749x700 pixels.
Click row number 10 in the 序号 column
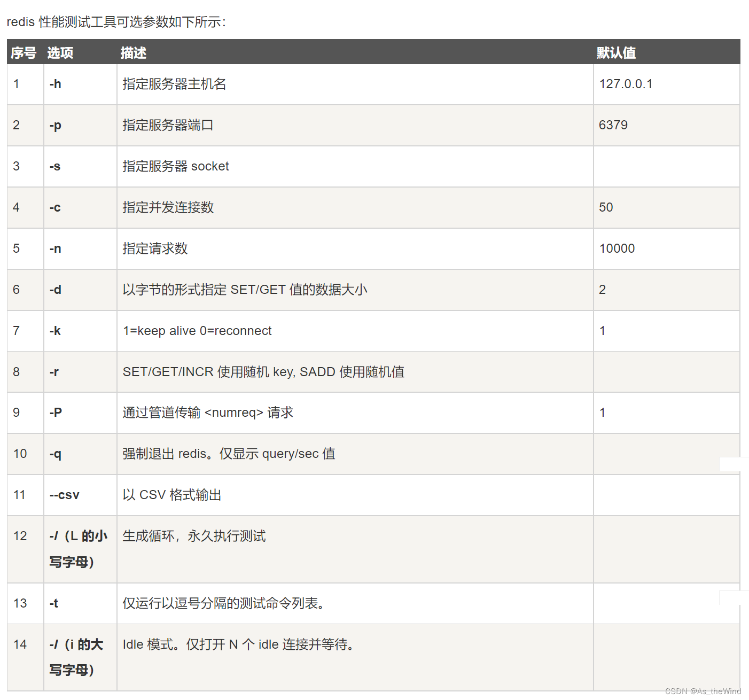coord(20,454)
